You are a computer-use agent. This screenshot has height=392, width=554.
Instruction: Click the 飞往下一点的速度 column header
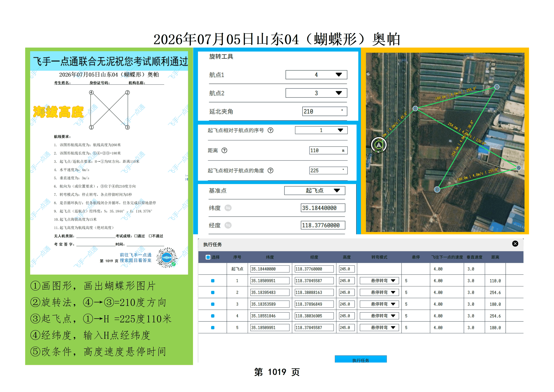[447, 257]
